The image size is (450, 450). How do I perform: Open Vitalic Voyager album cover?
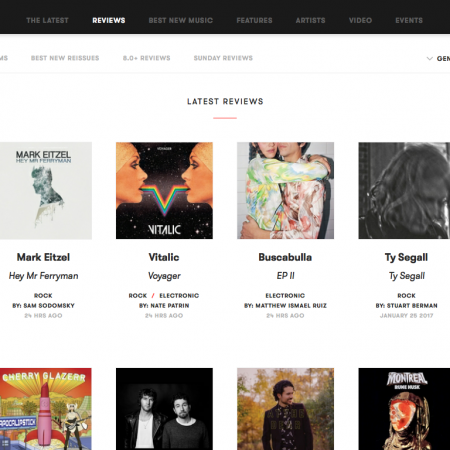164,191
